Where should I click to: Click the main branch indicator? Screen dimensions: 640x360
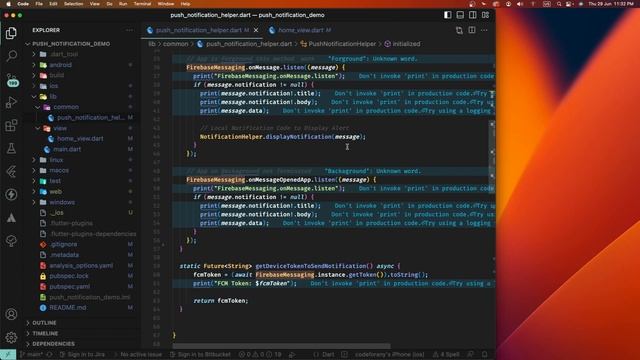click(x=31, y=354)
